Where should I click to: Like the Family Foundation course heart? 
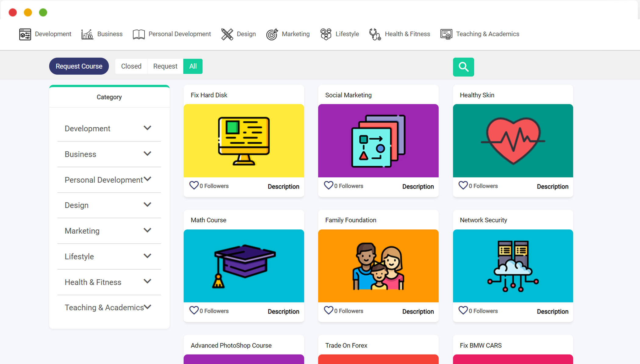pyautogui.click(x=328, y=310)
